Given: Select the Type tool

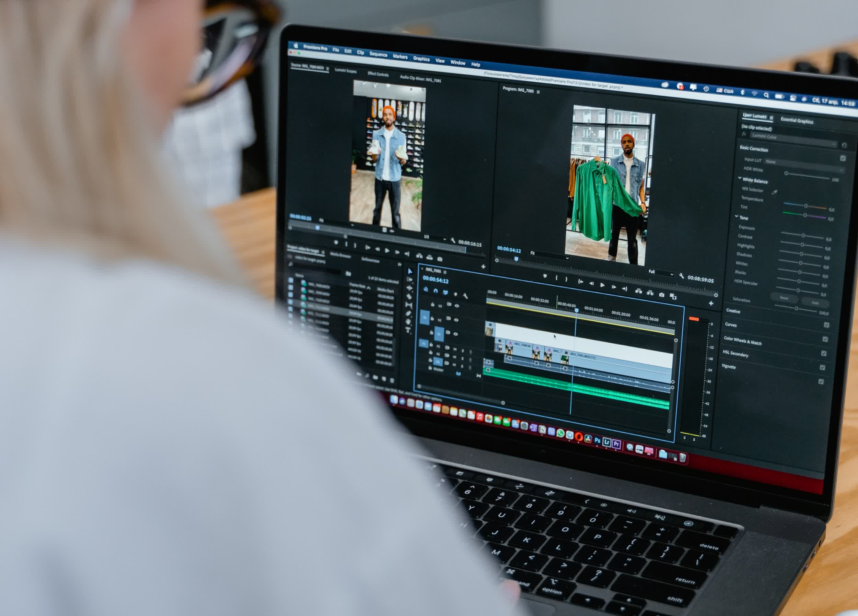Looking at the screenshot, I should [x=408, y=330].
